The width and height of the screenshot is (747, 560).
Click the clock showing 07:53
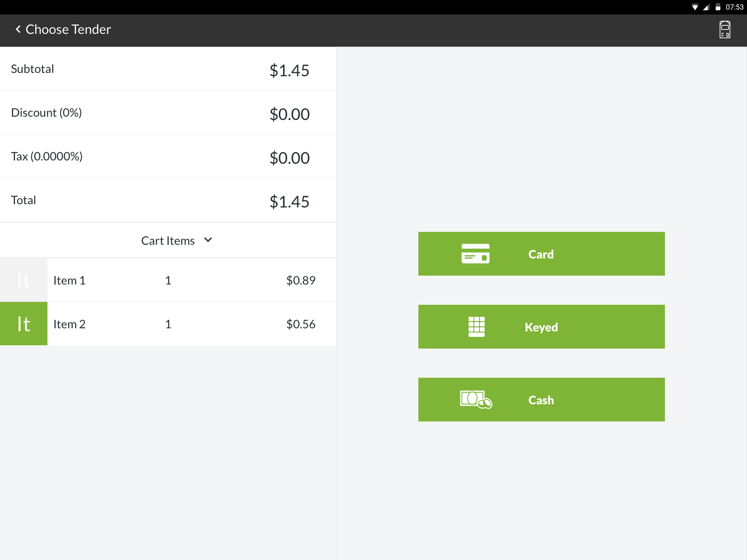(734, 7)
